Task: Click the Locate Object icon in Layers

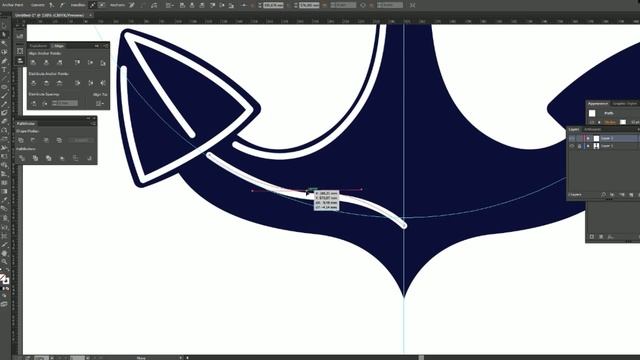Action: 603,195
